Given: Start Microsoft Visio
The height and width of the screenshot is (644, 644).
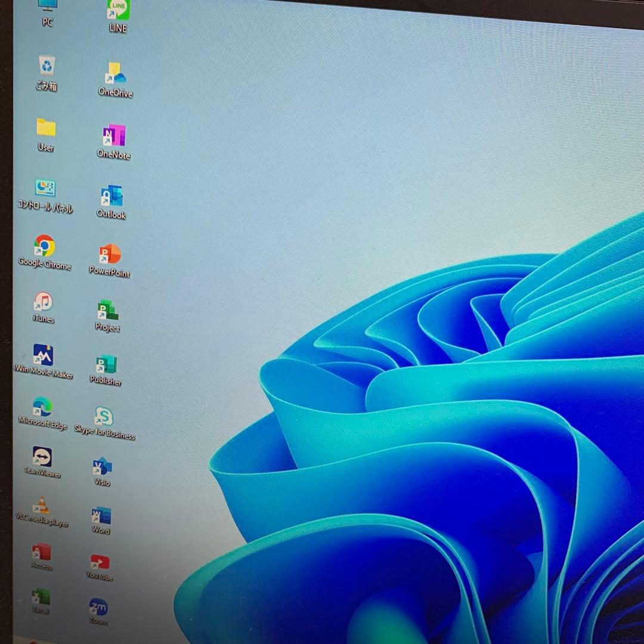Looking at the screenshot, I should pos(101,468).
